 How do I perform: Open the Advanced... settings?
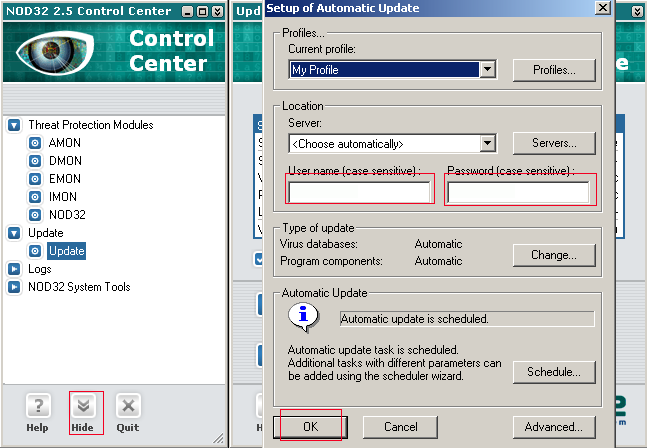(554, 427)
